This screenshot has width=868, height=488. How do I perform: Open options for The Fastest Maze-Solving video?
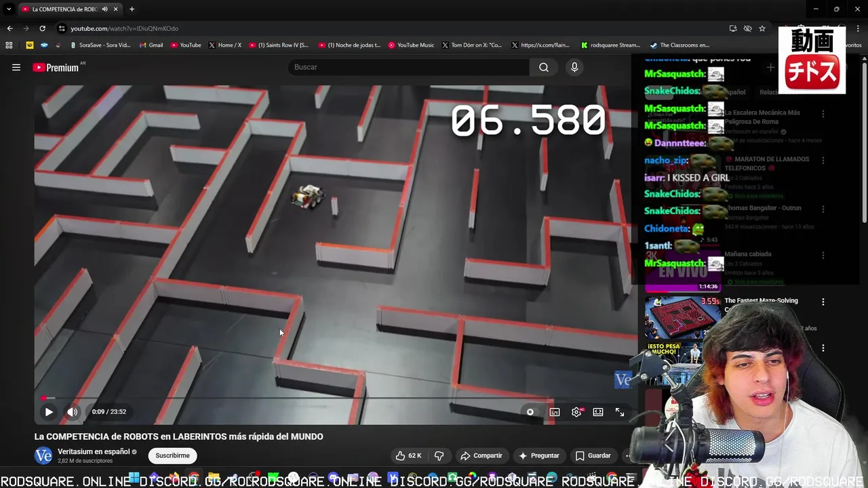tap(823, 302)
